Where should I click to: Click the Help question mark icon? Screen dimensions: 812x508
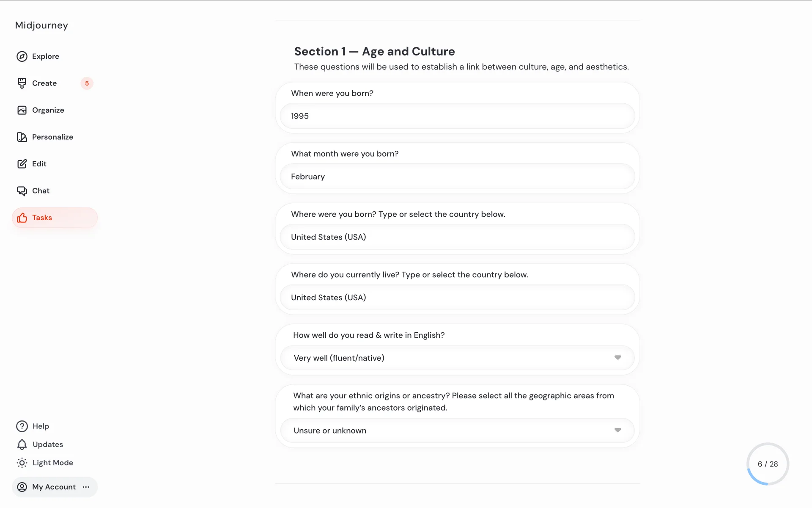22,426
